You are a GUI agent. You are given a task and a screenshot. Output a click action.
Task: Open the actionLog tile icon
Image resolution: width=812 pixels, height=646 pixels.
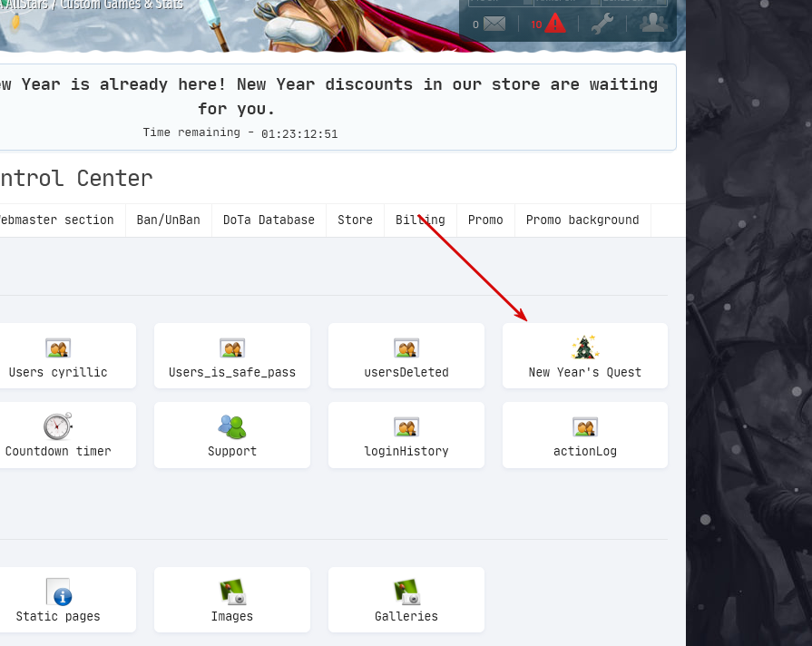pos(585,426)
